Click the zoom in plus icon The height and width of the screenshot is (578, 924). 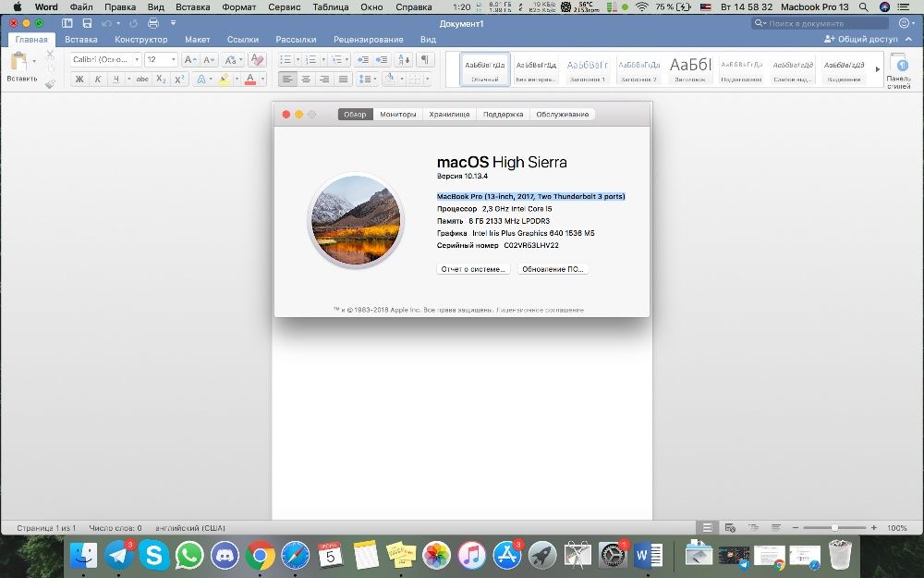coord(874,528)
